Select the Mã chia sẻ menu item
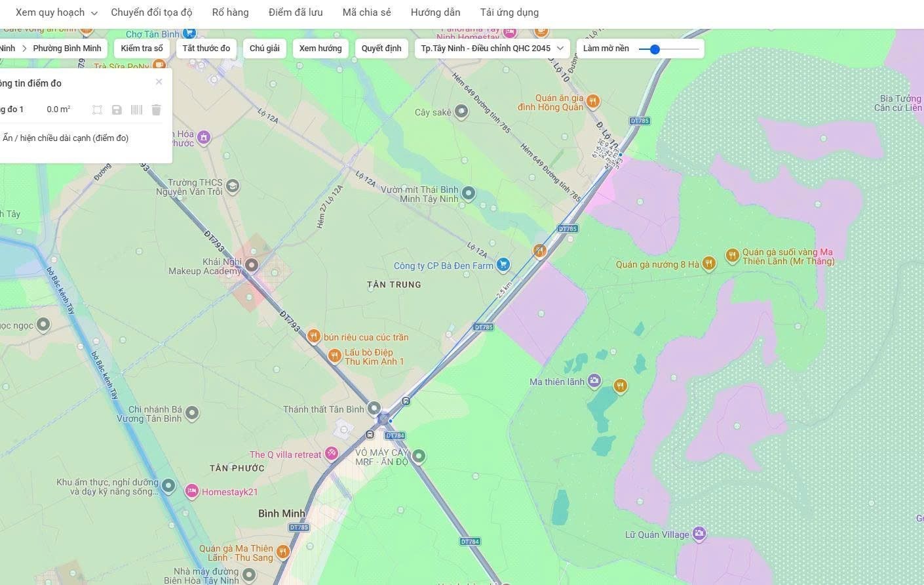 (367, 12)
